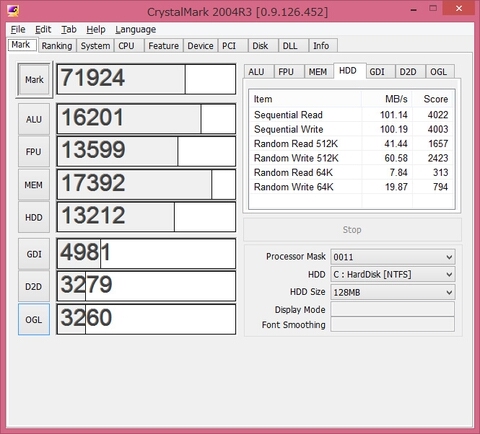Image resolution: width=480 pixels, height=434 pixels.
Task: Open the Help menu
Action: click(x=96, y=30)
